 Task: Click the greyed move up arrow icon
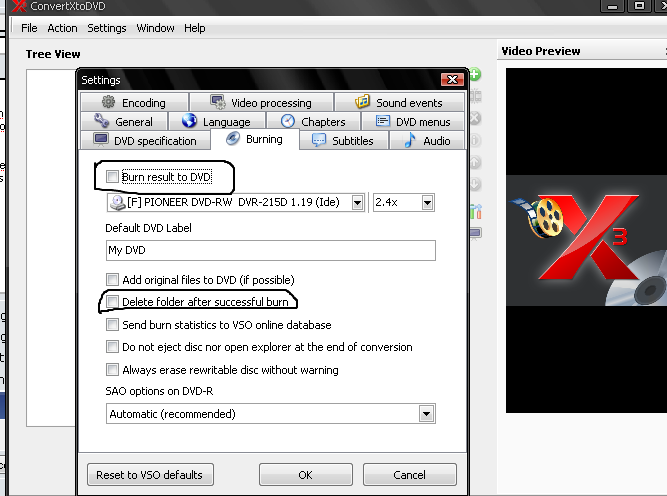(x=475, y=162)
